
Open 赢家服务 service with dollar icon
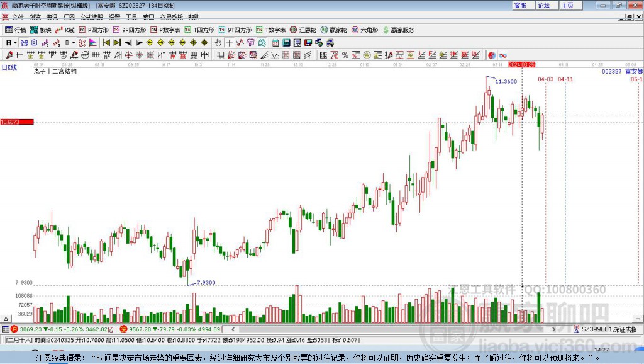398,30
